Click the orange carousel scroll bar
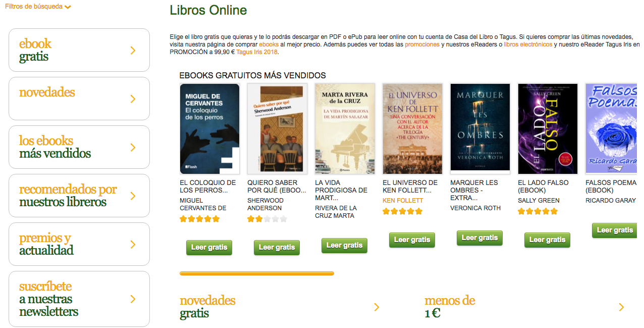Image resolution: width=644 pixels, height=328 pixels. (x=257, y=273)
